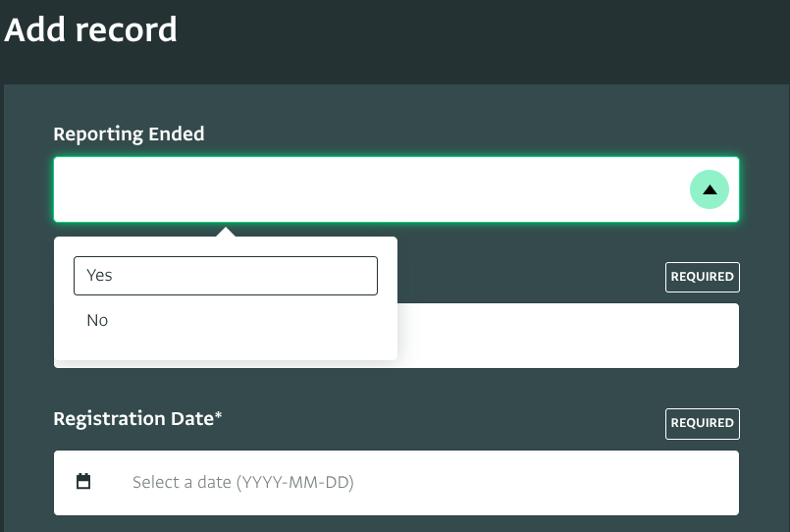
Task: Click the empty space below the "No" option
Action: point(226,347)
